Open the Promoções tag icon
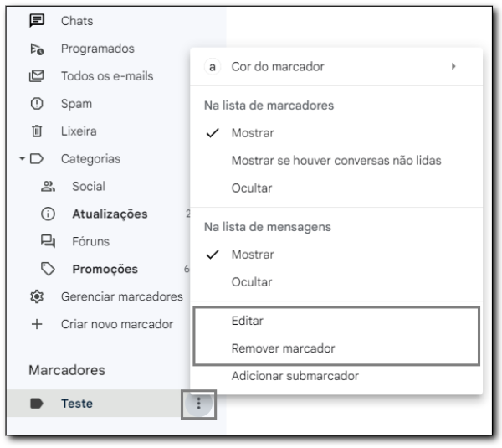This screenshot has width=502, height=448. 48,269
